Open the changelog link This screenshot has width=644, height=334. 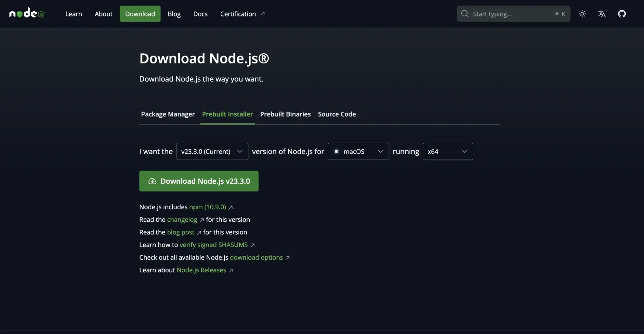(182, 219)
